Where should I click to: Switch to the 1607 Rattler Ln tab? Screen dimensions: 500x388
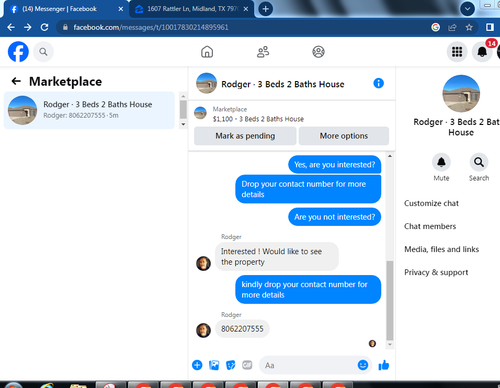pyautogui.click(x=192, y=9)
